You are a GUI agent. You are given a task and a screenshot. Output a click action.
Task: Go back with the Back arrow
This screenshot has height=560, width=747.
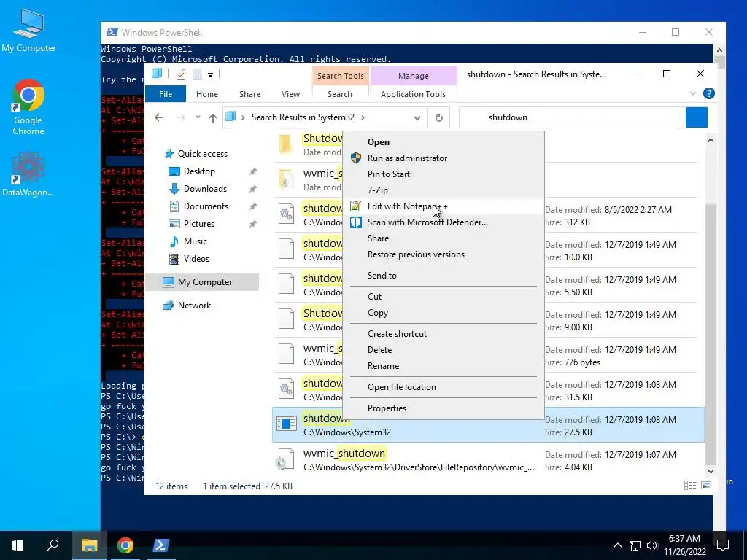coord(159,117)
